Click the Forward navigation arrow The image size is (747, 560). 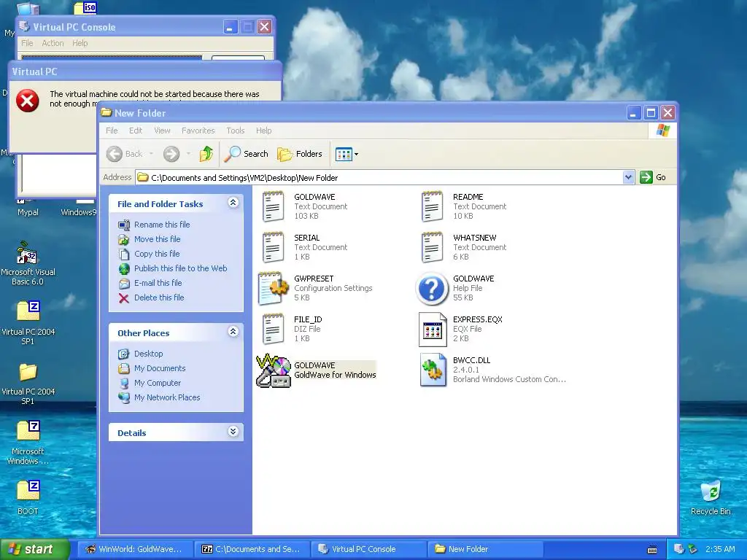point(171,154)
